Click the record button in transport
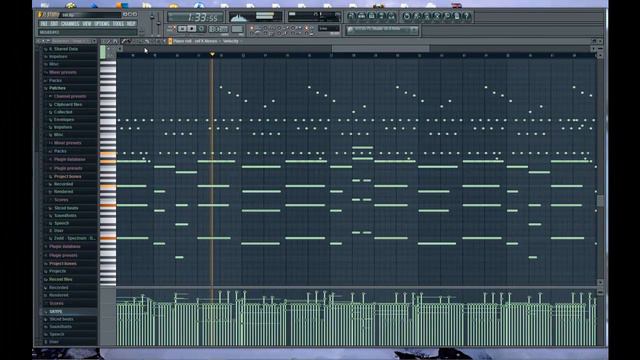Image resolution: width=640 pixels, height=360 pixels. [x=202, y=29]
